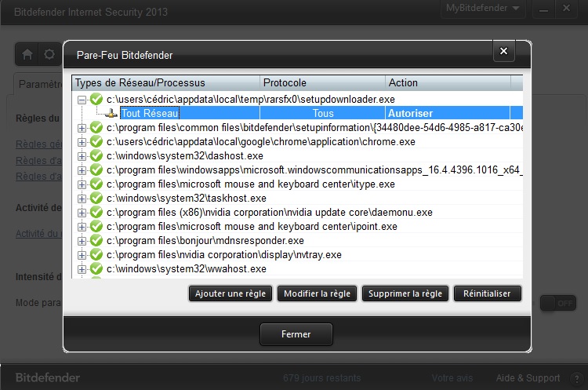This screenshot has height=390, width=588.
Task: Click the Aide & Support link
Action: coord(528,378)
